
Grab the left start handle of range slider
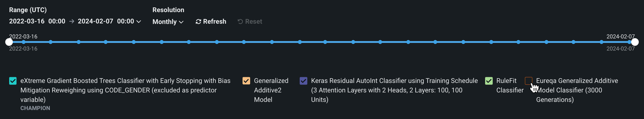click(x=9, y=42)
